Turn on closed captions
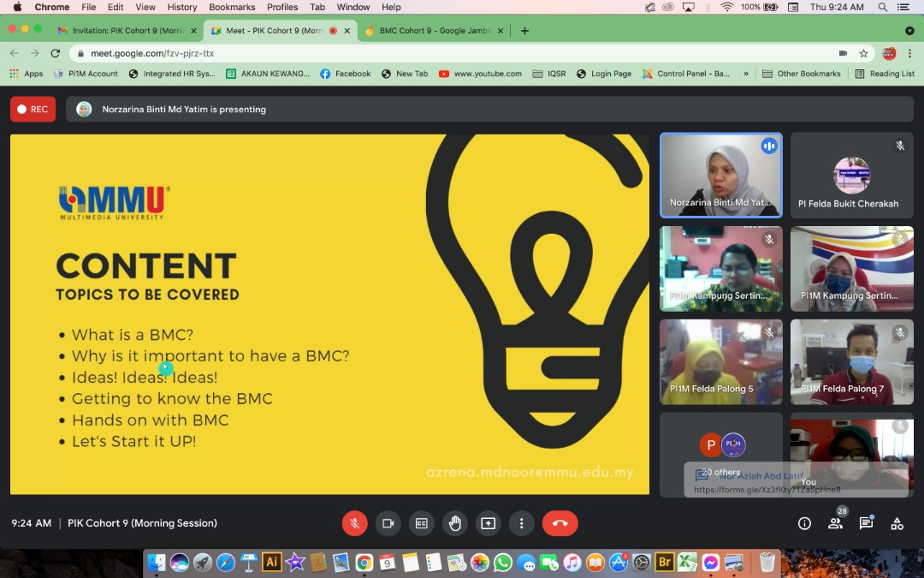 (421, 523)
